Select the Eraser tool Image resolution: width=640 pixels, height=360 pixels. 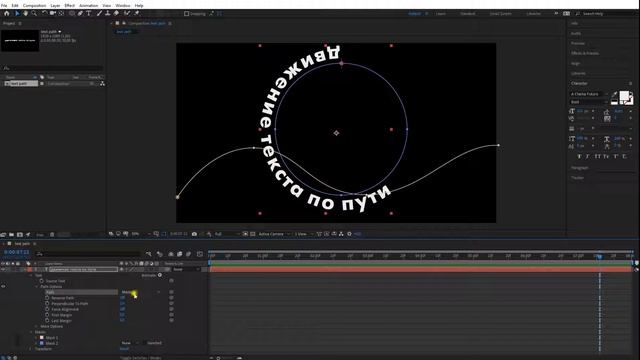pos(116,13)
